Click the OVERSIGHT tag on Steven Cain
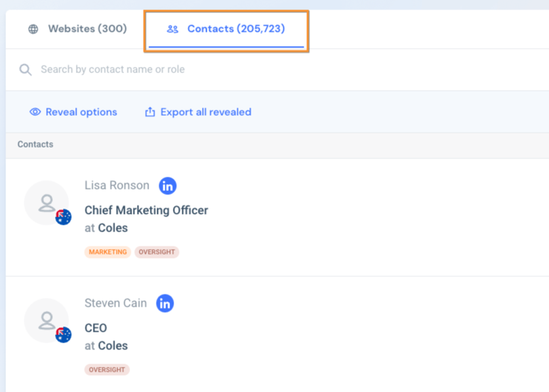Screen dimensions: 549x392 coord(107,370)
